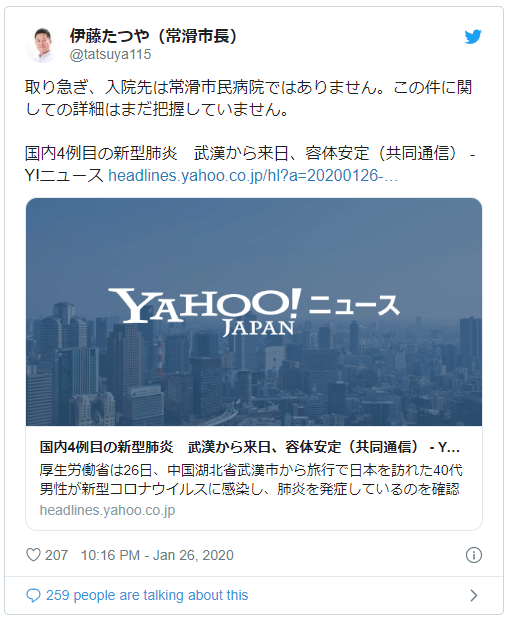Screen dimensions: 507x623
Task: Open the timestamp 10:16 PM - Jan 26, 2020
Action: (x=157, y=555)
